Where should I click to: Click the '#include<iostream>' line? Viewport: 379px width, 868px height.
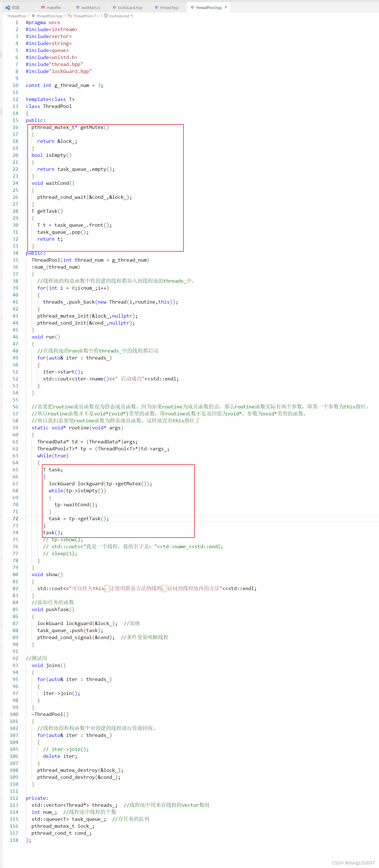point(51,30)
